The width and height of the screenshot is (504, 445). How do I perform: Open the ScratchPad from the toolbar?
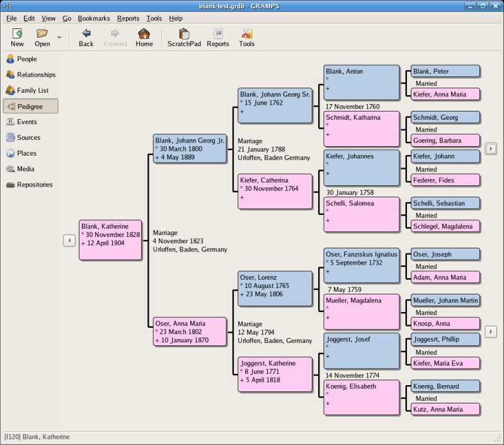pyautogui.click(x=184, y=37)
